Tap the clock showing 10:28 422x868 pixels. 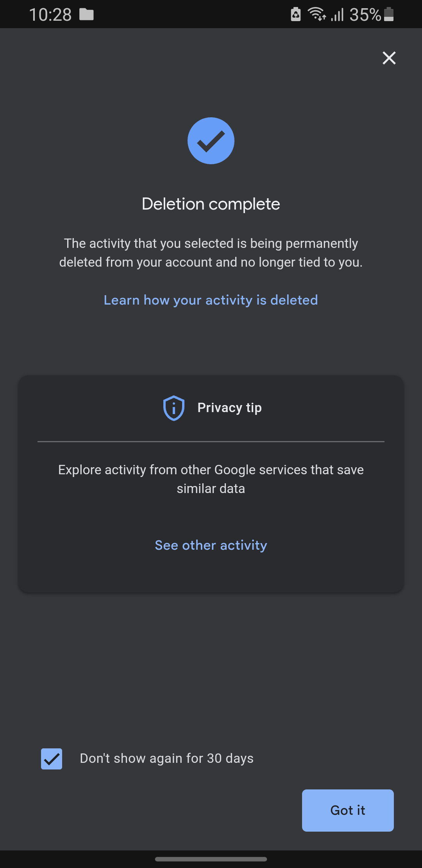coord(50,15)
